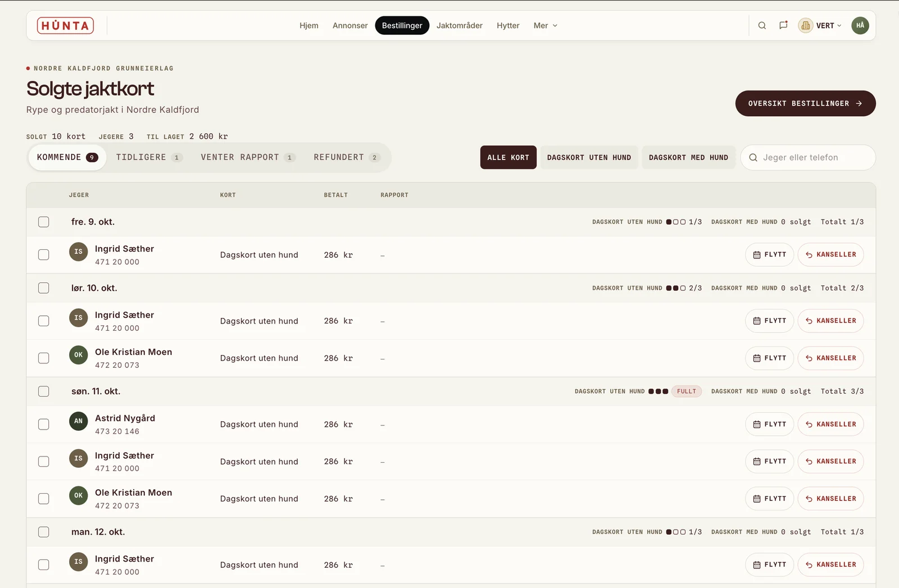Filter by Dagskort med hund
Image resolution: width=899 pixels, height=588 pixels.
point(688,158)
